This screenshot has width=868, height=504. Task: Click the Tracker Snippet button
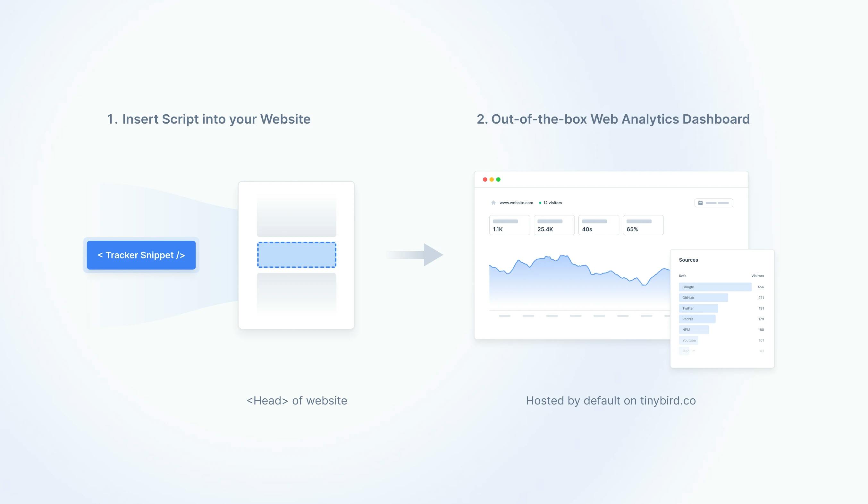141,254
